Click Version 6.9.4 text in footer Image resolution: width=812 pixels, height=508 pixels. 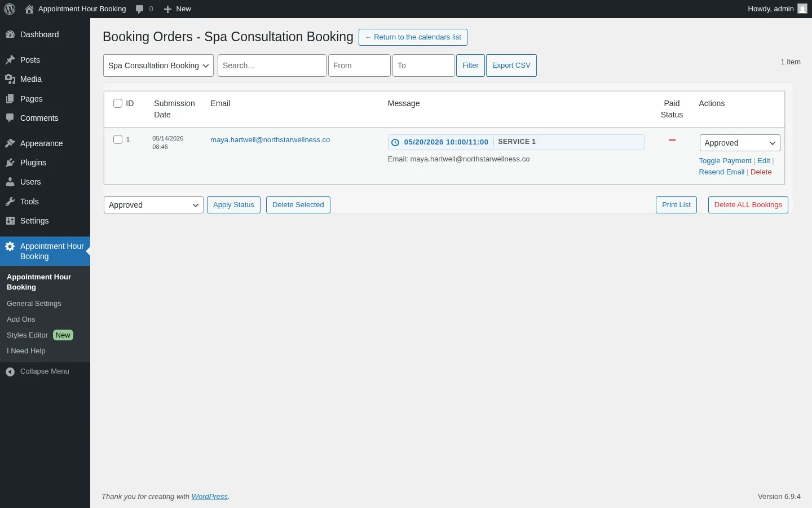click(779, 497)
